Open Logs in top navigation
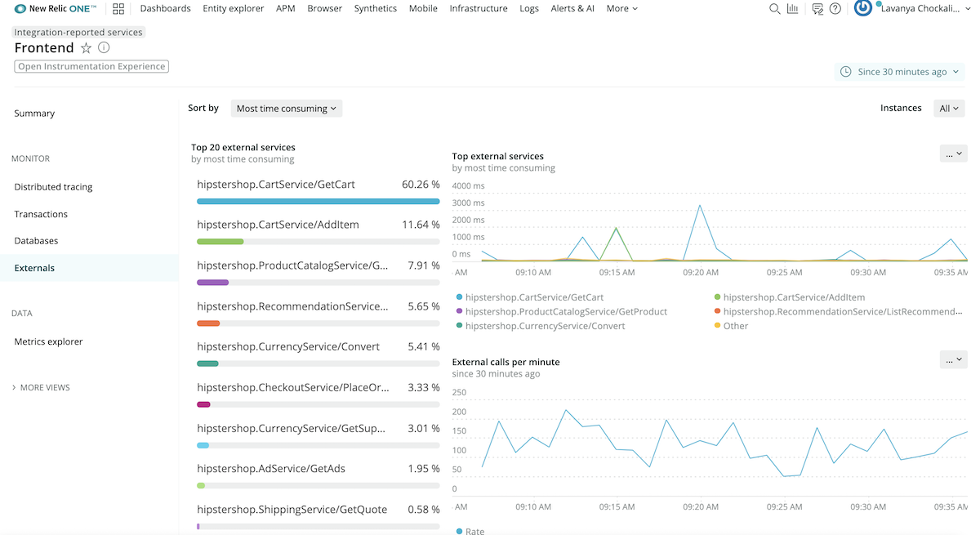Image resolution: width=980 pixels, height=535 pixels. 529,9
